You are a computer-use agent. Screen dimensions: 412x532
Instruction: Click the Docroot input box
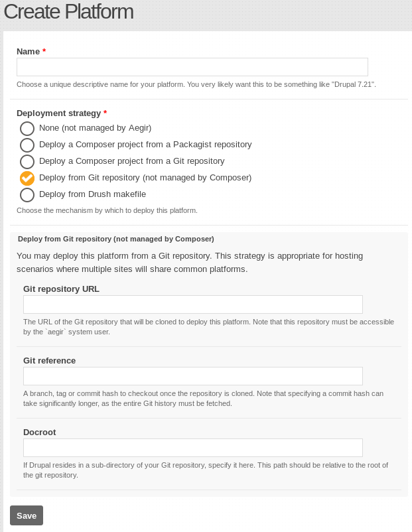pos(193,448)
